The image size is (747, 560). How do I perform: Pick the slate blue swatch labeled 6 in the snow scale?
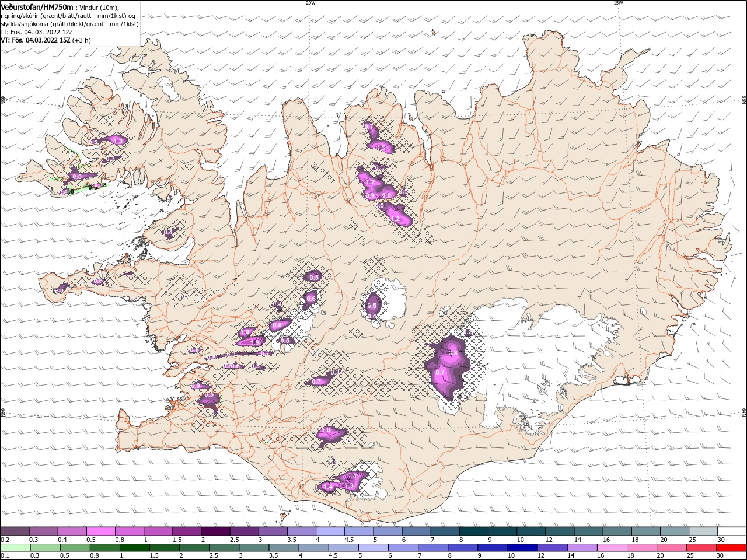pyautogui.click(x=416, y=531)
